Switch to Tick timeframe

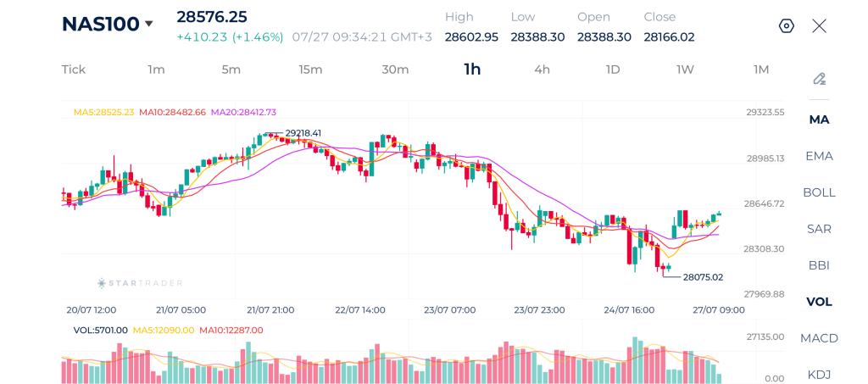tap(74, 70)
